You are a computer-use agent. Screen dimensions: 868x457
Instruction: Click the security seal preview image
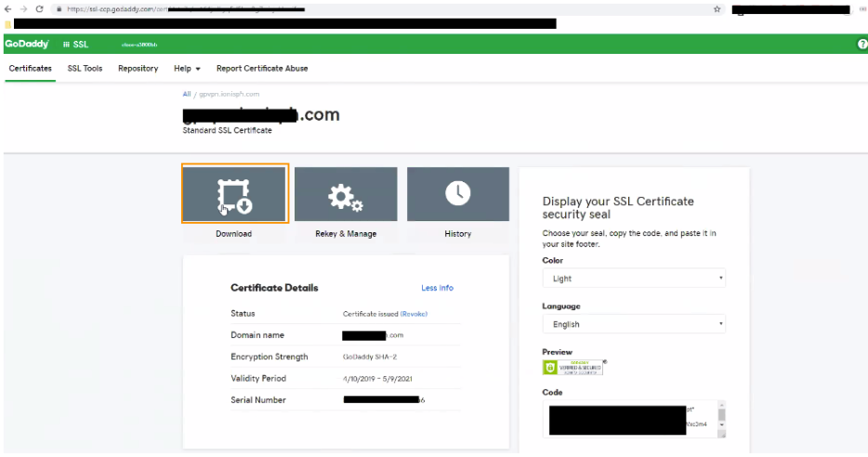[x=572, y=368]
